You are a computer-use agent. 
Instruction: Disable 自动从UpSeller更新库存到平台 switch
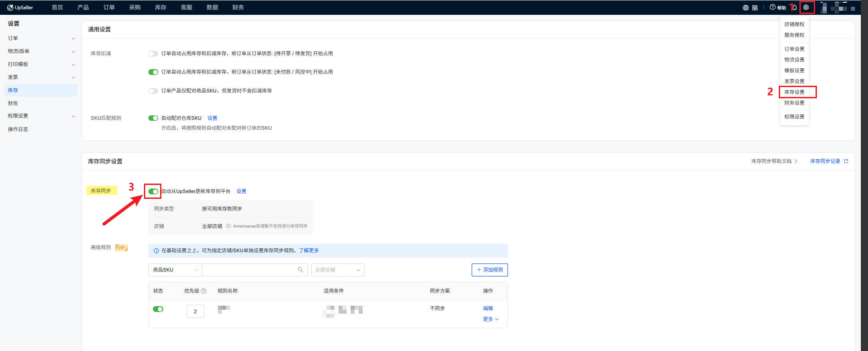point(153,191)
